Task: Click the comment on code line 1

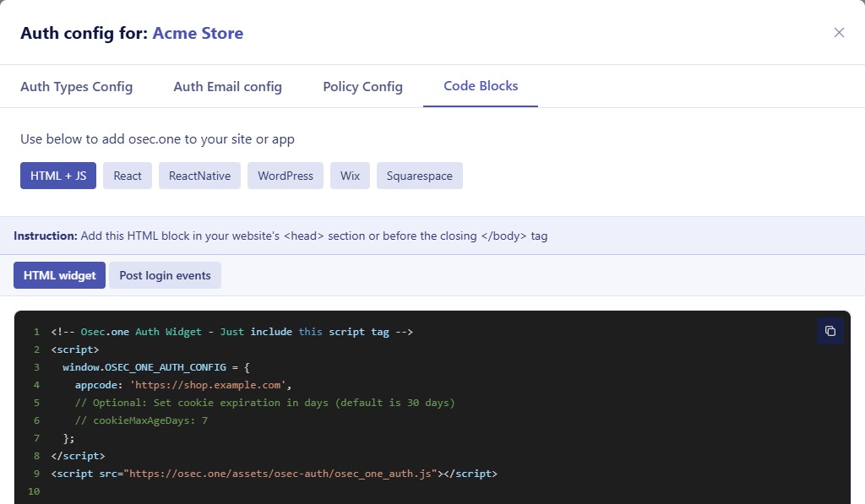Action: [231, 332]
